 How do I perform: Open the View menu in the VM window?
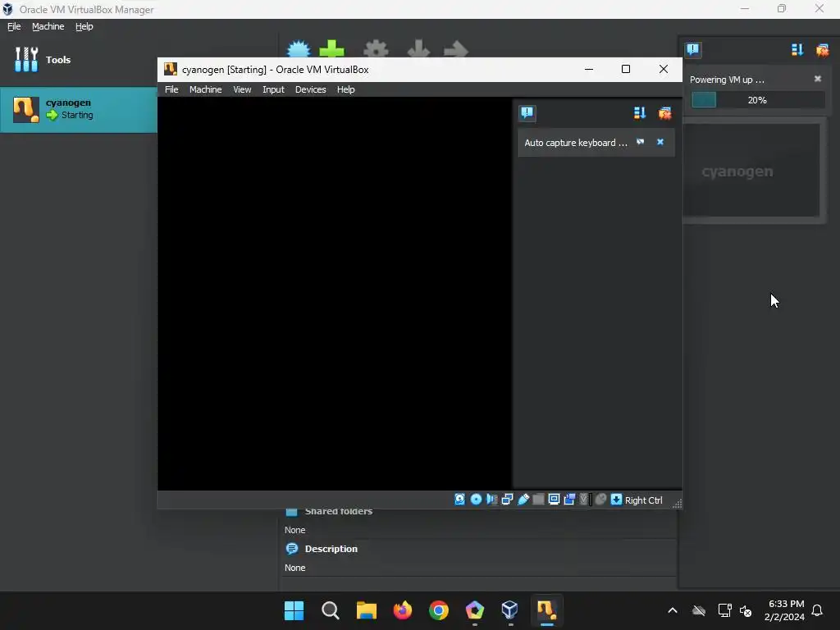click(242, 89)
